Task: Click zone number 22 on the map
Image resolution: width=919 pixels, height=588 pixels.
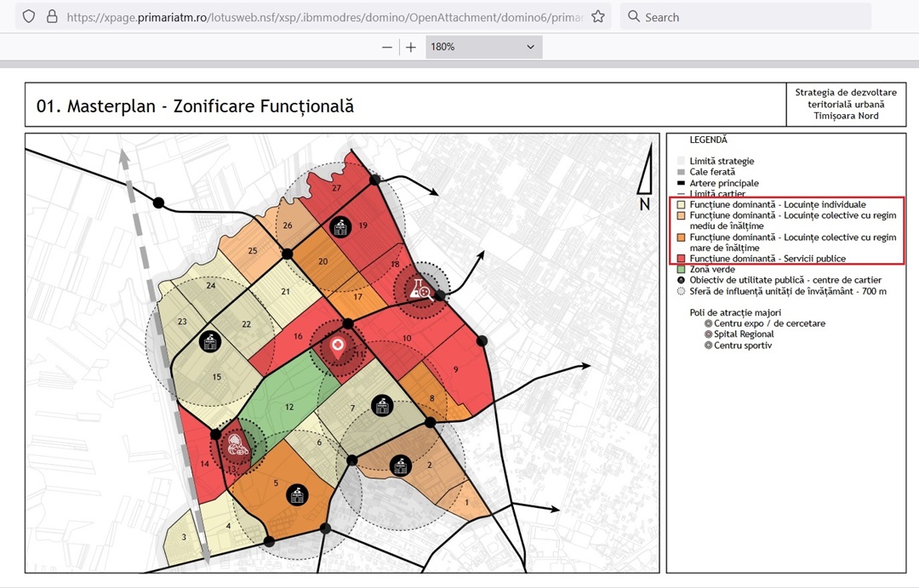Action: point(246,324)
